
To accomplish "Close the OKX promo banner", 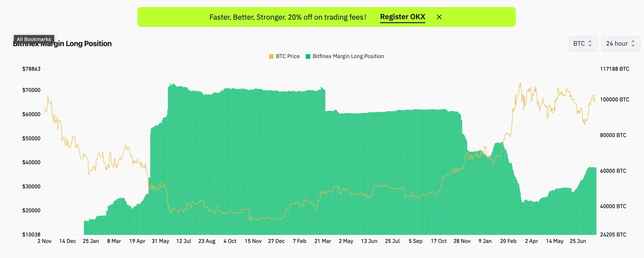I will (439, 17).
